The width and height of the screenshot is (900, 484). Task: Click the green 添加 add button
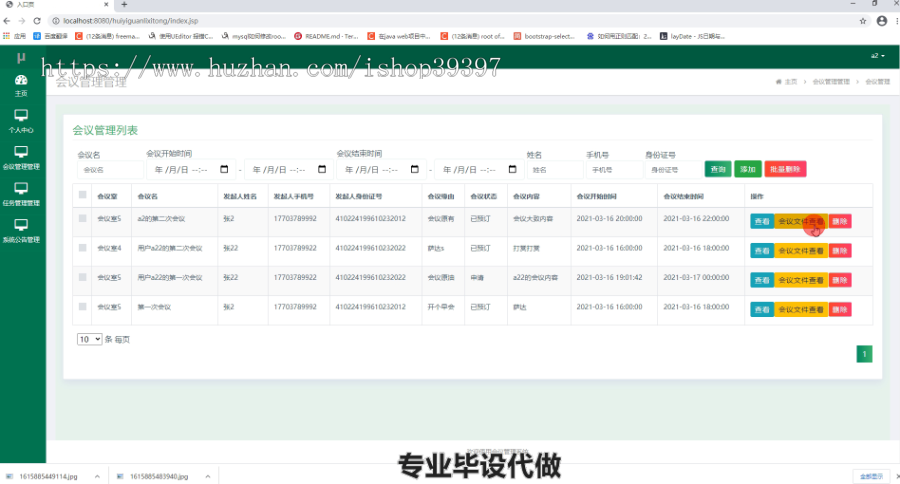(x=748, y=169)
